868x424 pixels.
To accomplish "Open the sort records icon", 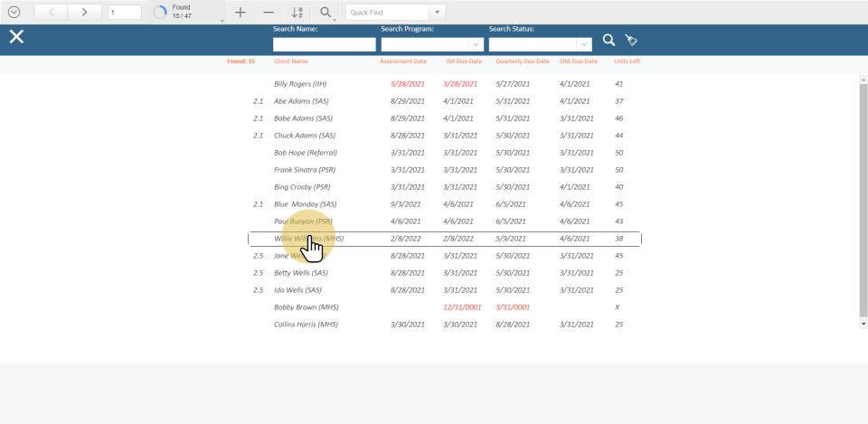I will [297, 13].
